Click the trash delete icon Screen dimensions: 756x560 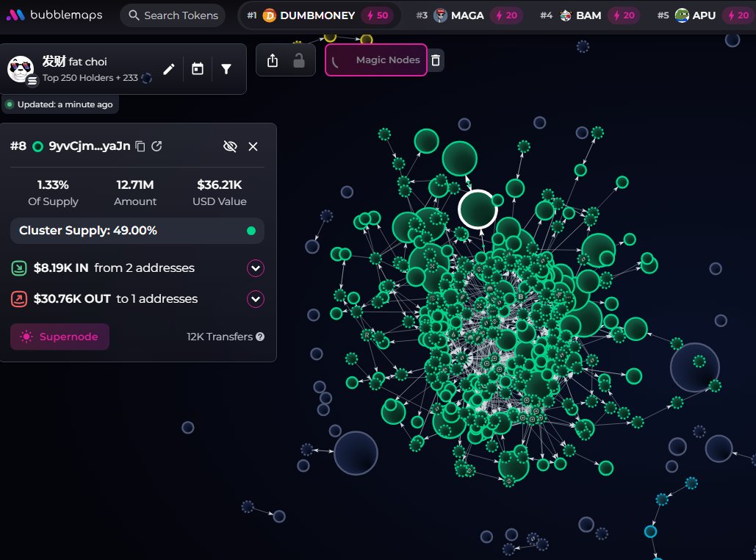[x=436, y=60]
